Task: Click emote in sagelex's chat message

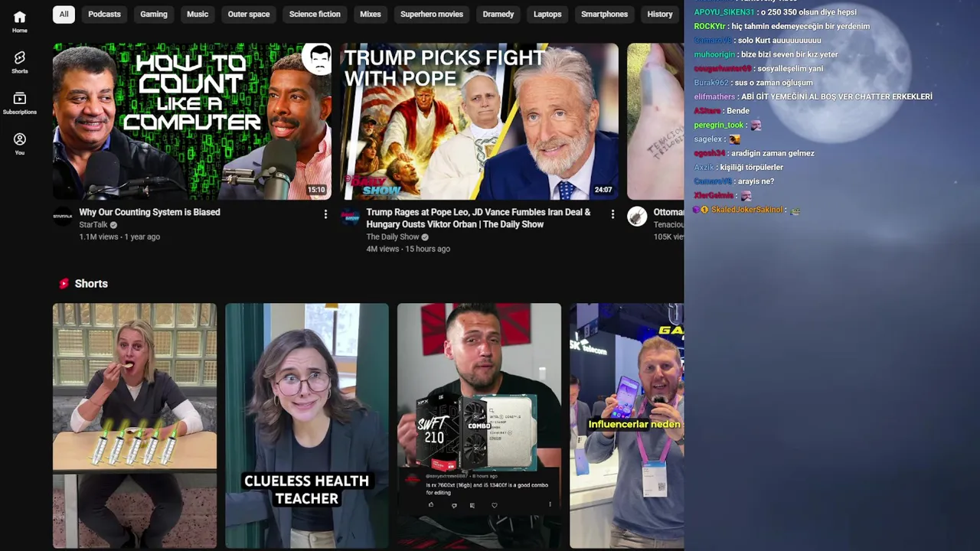Action: point(734,139)
